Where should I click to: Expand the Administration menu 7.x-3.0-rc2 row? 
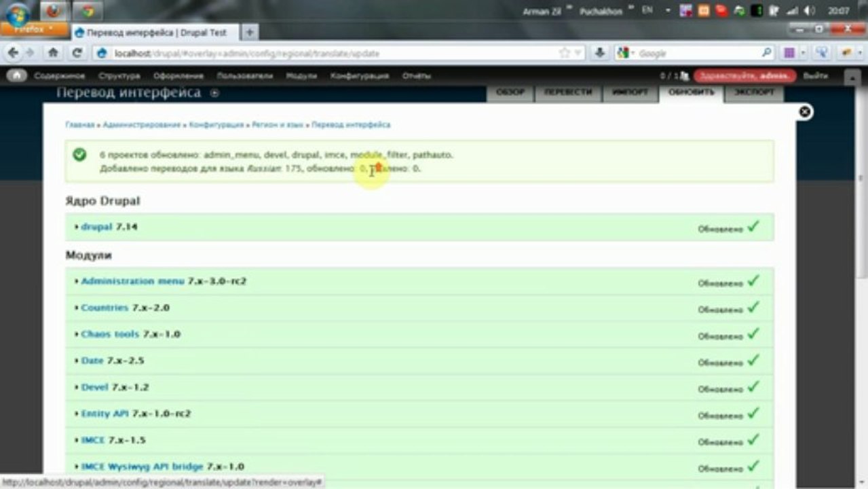click(x=419, y=280)
